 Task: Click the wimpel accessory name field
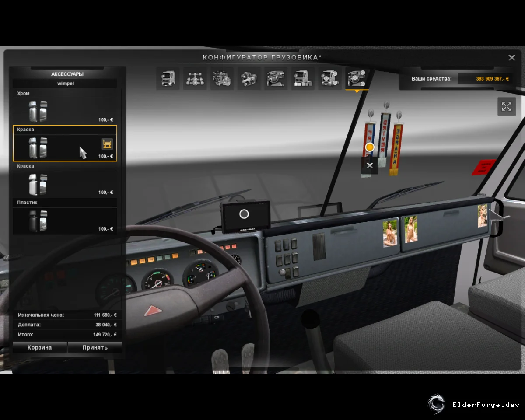pos(65,84)
